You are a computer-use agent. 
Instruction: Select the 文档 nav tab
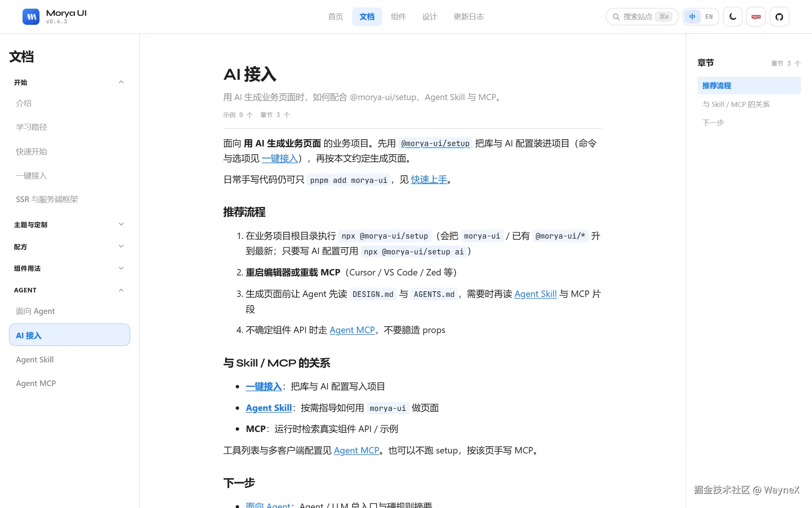coord(367,17)
